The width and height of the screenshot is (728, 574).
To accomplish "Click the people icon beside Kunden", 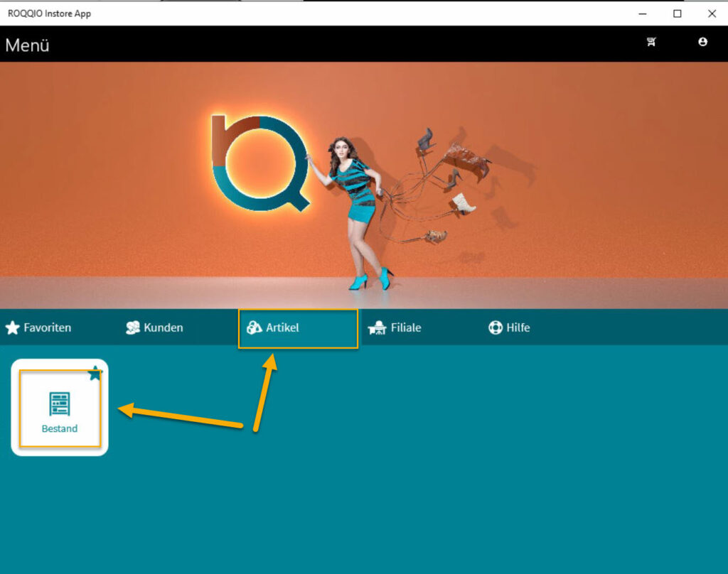I will click(133, 327).
